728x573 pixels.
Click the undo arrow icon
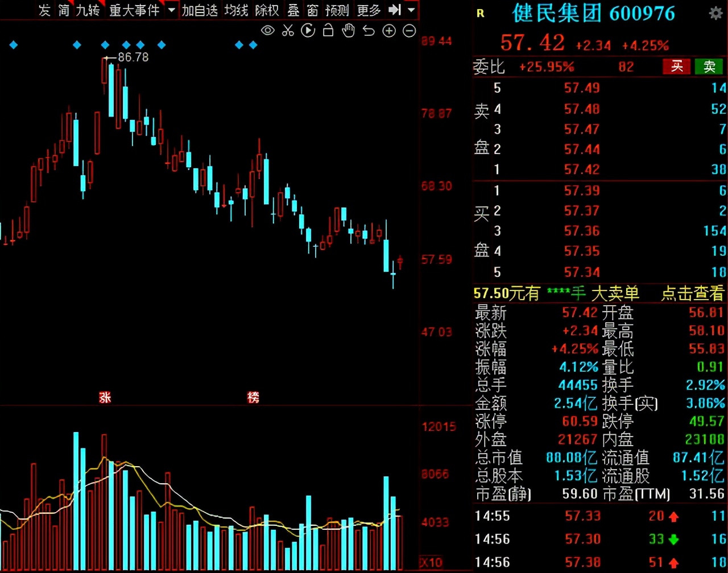(368, 31)
